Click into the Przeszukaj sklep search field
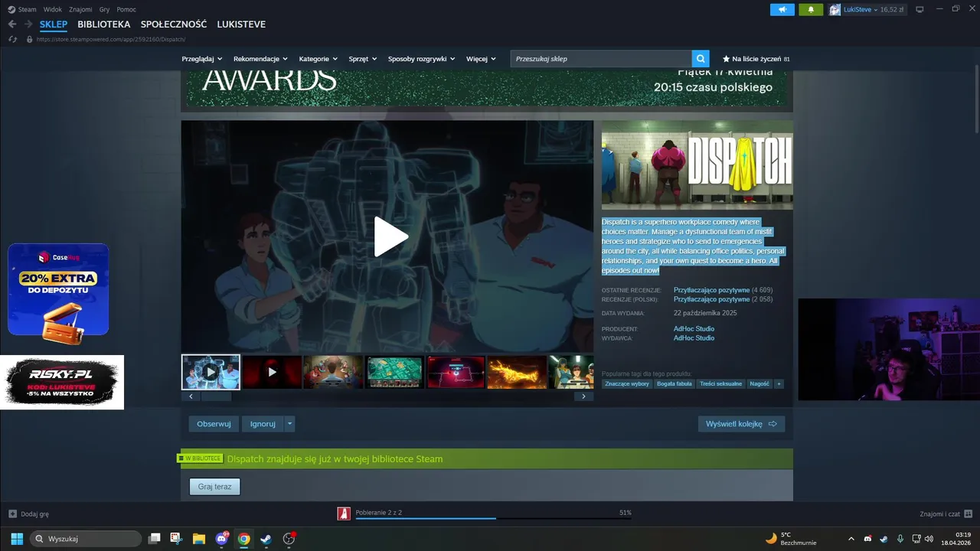This screenshot has width=980, height=551. [602, 59]
